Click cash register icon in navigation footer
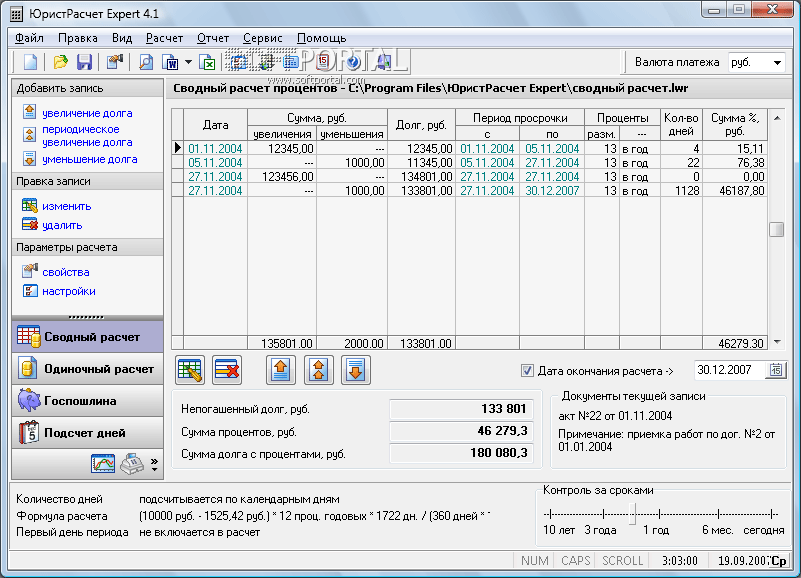Viewport: 801px width, 578px height. point(132,464)
